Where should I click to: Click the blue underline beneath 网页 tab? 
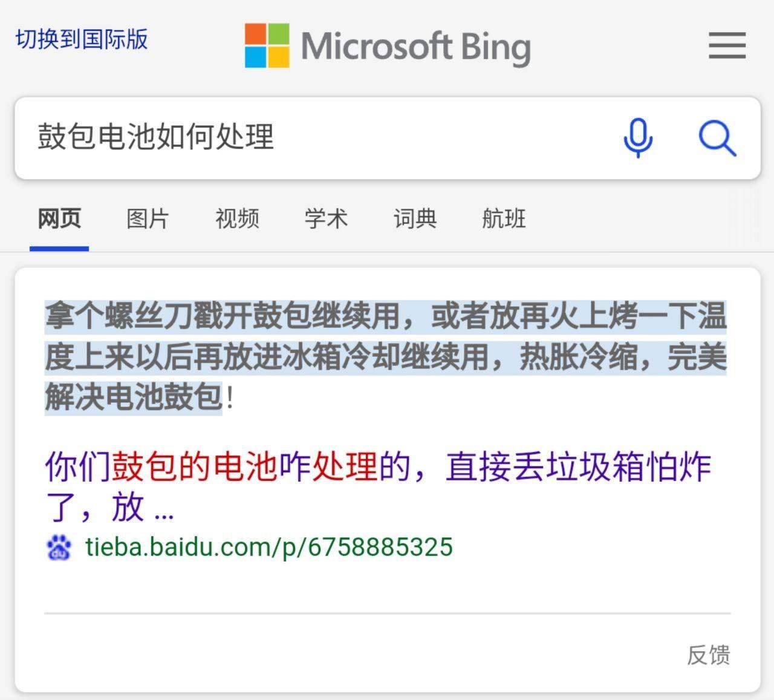click(59, 249)
